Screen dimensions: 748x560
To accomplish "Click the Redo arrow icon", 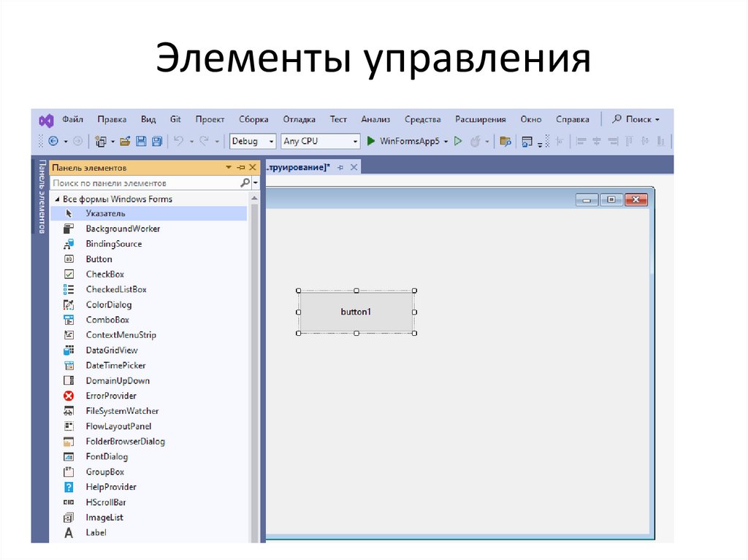I will (205, 141).
